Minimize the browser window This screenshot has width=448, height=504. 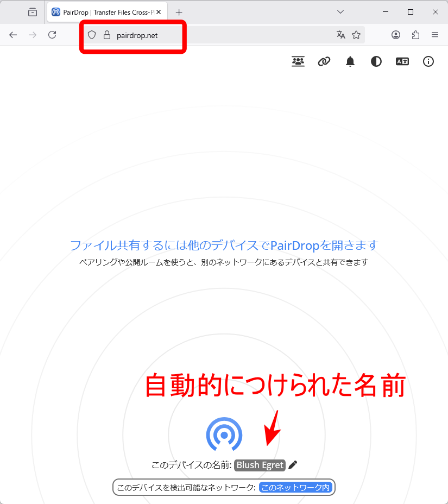pos(386,12)
